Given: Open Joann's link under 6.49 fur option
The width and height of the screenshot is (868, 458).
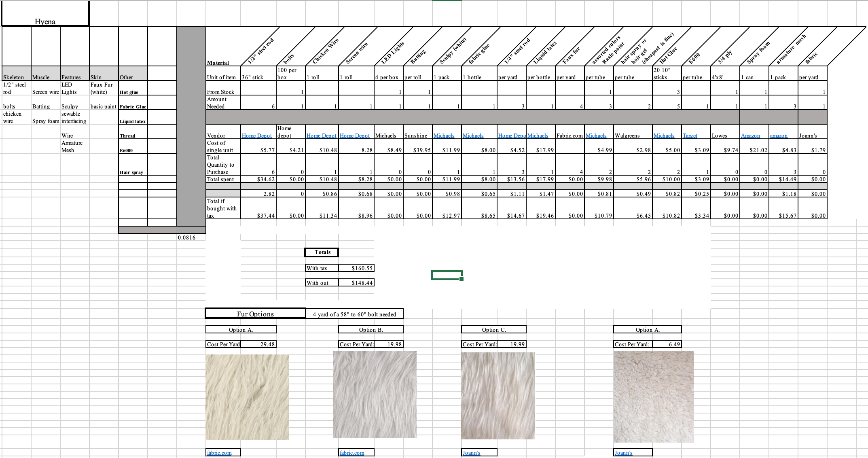Looking at the screenshot, I should 624,453.
